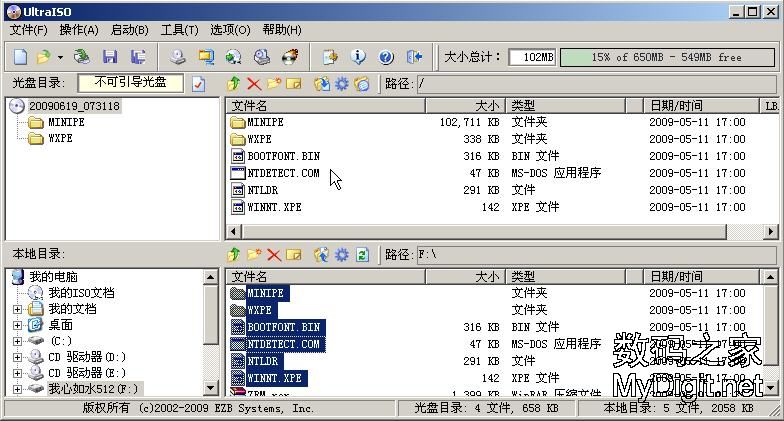Select the 20090619_073118 disc root node
The image size is (784, 421).
pyautogui.click(x=74, y=106)
